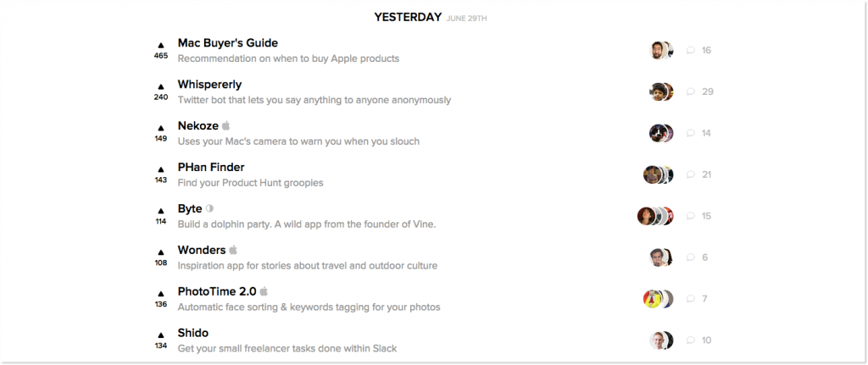This screenshot has height=365, width=868.
Task: Open the Whispererly comment bubble showing 29
Action: pos(690,91)
